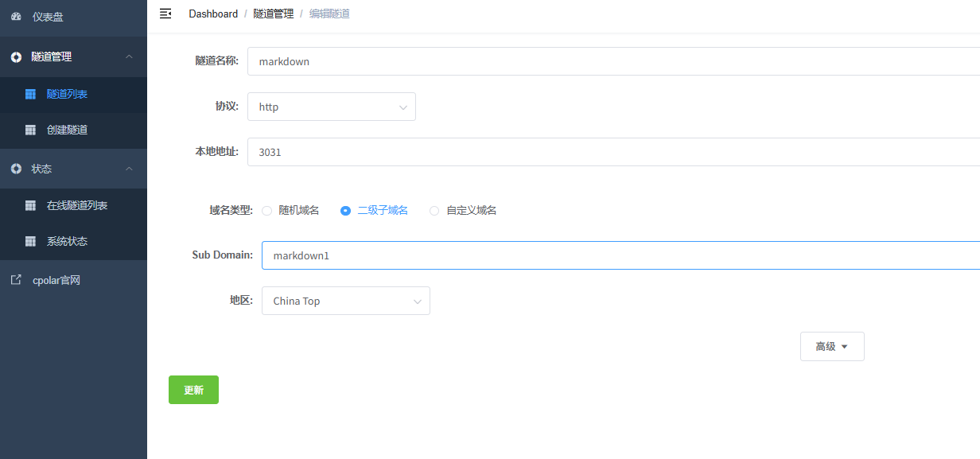The height and width of the screenshot is (459, 980).
Task: Click the dashboard gauge icon in sidebar
Action: pyautogui.click(x=16, y=17)
